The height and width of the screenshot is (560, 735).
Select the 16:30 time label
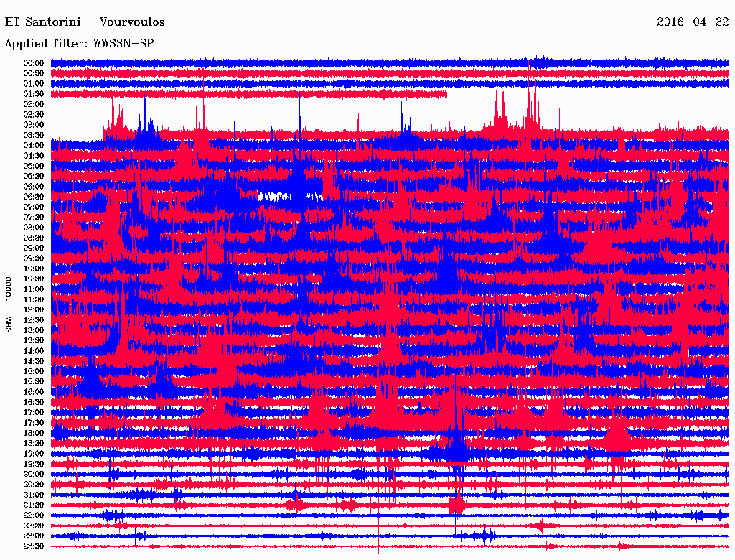(x=34, y=403)
